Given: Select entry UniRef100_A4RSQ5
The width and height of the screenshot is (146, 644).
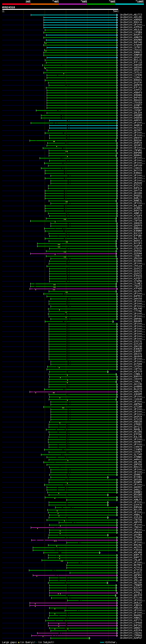Looking at the screenshot, I should click(x=131, y=65).
